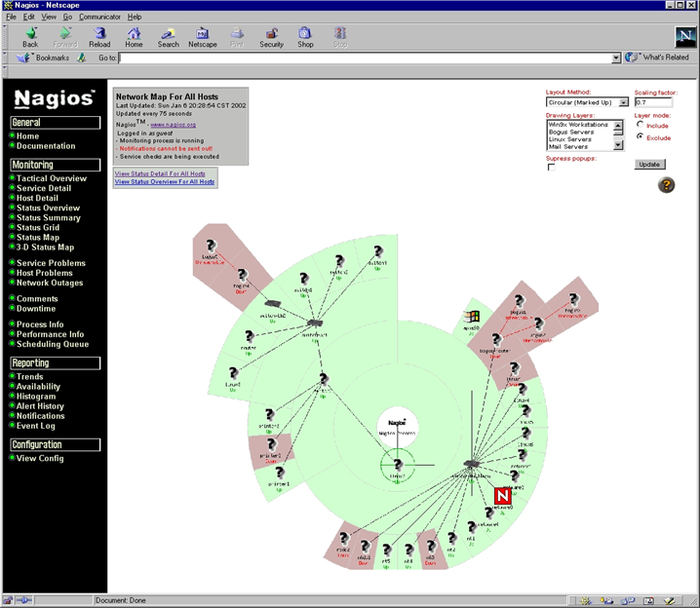Open the Communicator menu
The image size is (700, 608).
(100, 17)
